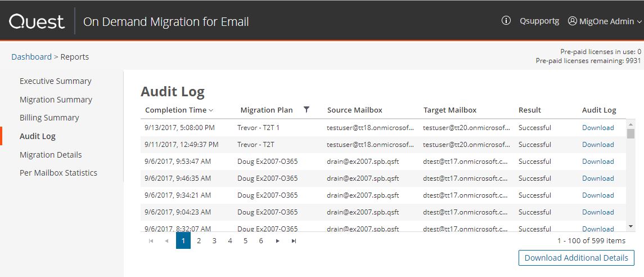Click Result column header
This screenshot has height=277, width=644.
[530, 110]
